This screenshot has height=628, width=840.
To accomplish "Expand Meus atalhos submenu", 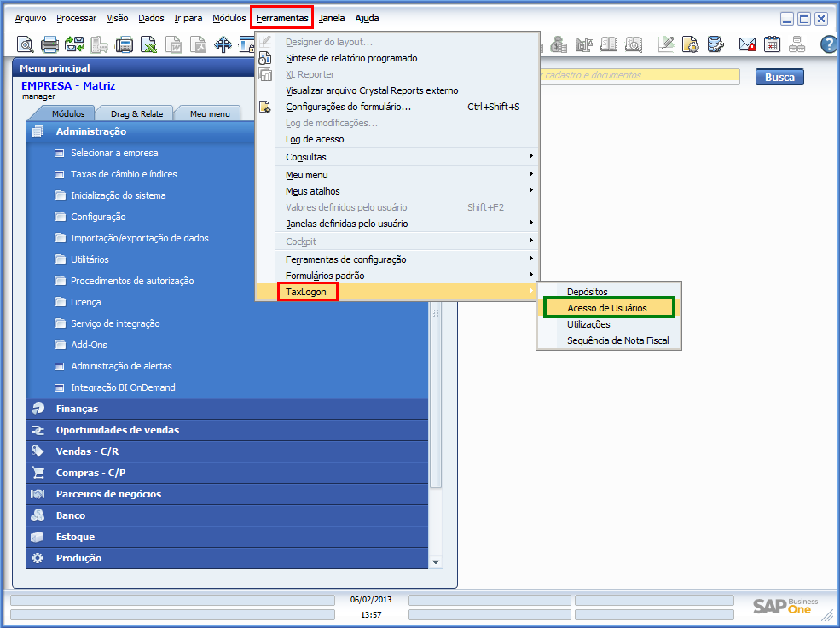I will (x=530, y=190).
